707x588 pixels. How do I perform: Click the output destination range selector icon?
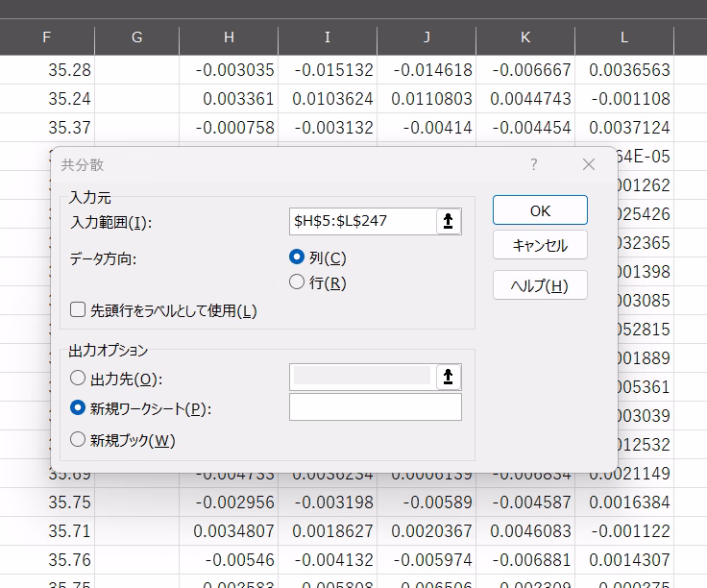click(x=448, y=378)
